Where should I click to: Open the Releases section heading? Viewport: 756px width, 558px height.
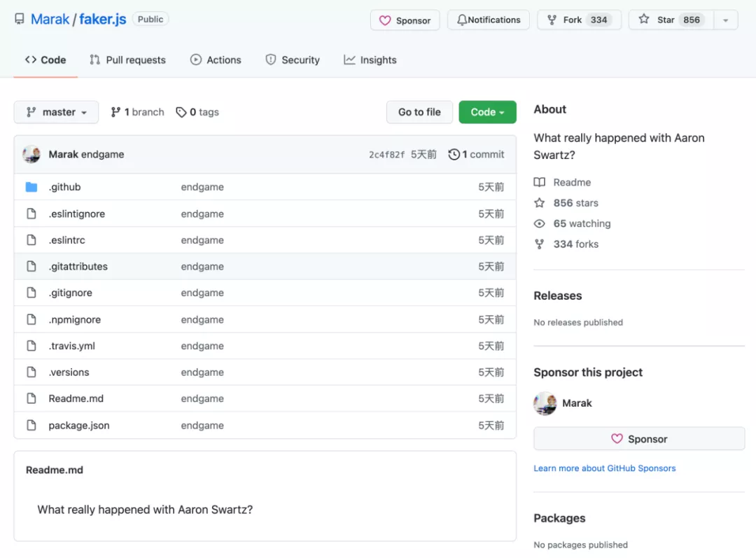click(558, 295)
